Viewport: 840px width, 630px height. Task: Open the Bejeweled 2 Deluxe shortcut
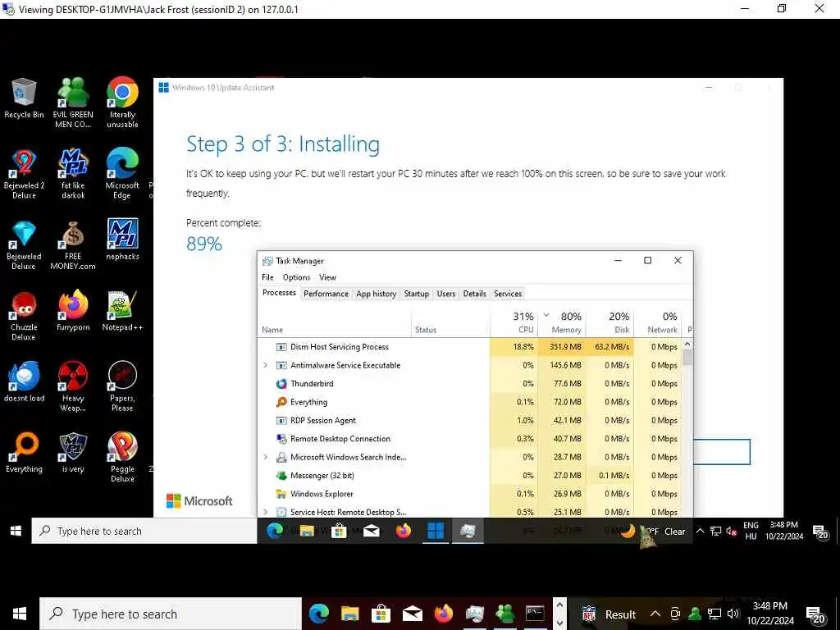point(24,173)
